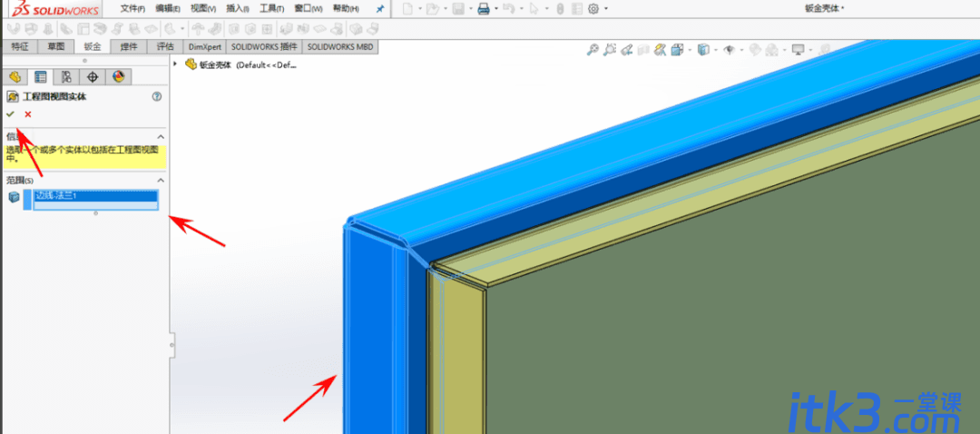
Task: Switch to SOLIDWORKS 插件 tab
Action: coord(264,47)
